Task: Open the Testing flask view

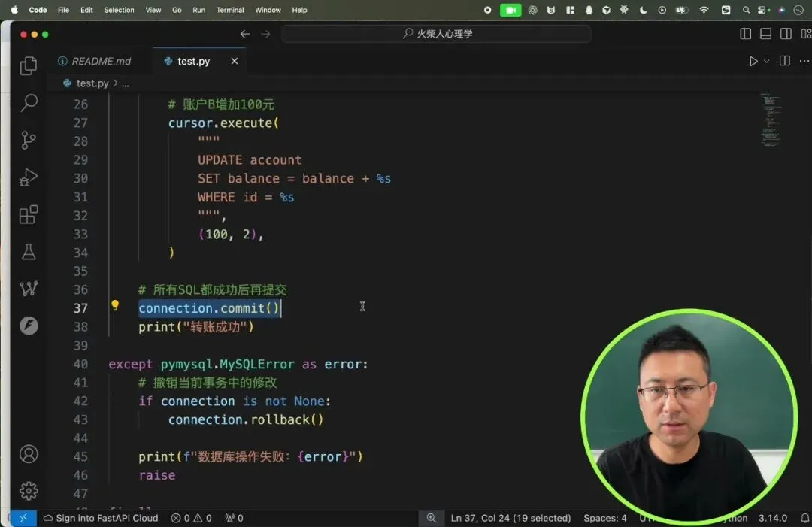Action: click(29, 252)
